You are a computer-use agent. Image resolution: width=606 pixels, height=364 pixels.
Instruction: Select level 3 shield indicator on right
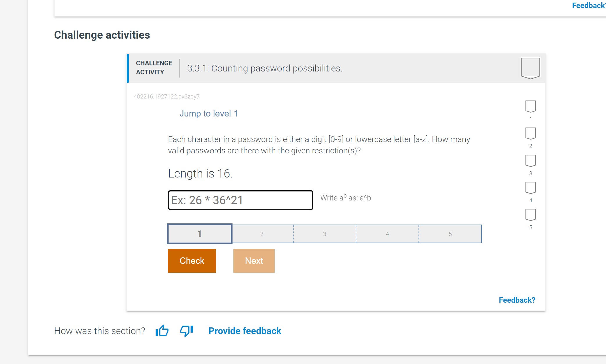pos(530,161)
